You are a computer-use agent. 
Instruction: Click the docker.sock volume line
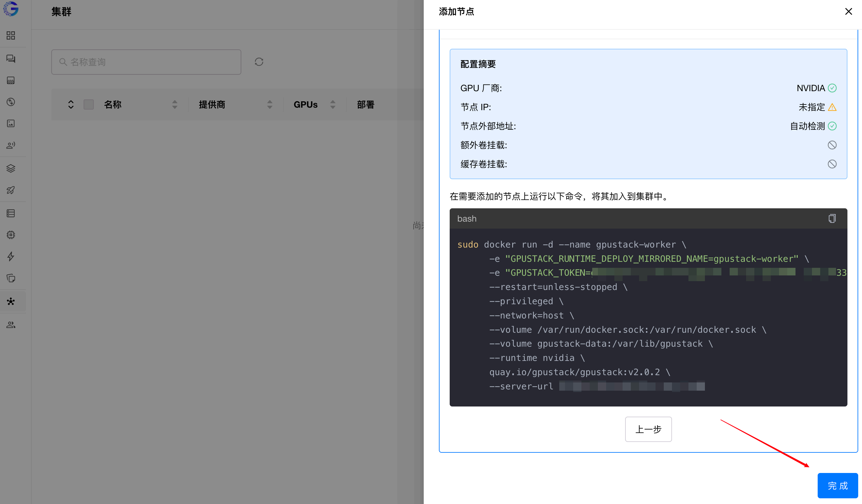tap(628, 330)
